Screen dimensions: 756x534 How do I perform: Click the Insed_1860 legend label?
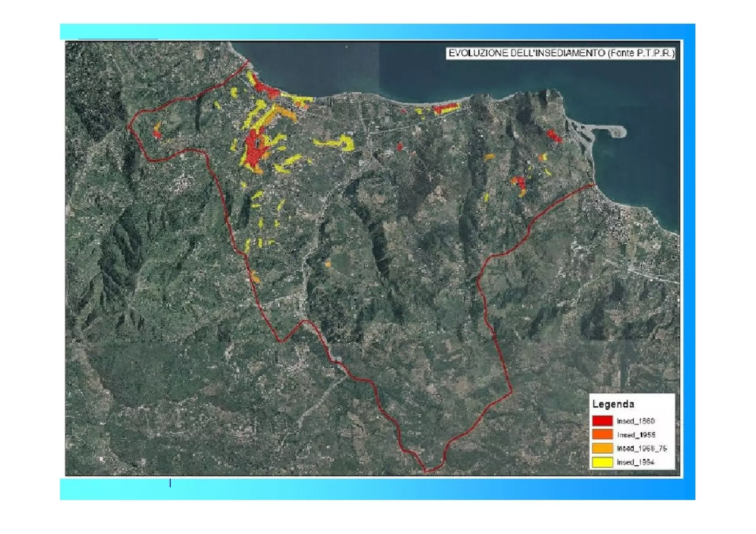(635, 421)
